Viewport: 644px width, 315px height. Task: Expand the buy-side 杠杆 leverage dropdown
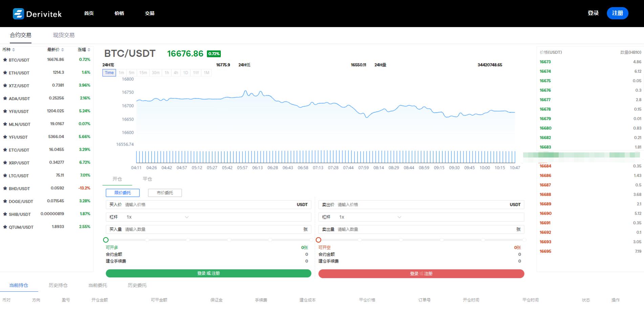point(187,217)
